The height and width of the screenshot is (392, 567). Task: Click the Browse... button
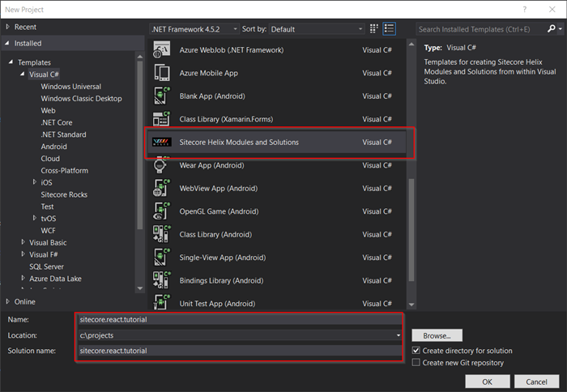coord(437,335)
